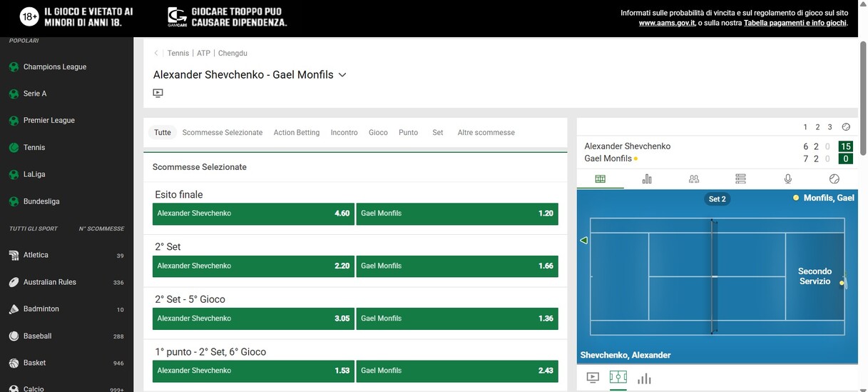Click the microphone commentary icon
868x392 pixels.
tap(787, 179)
